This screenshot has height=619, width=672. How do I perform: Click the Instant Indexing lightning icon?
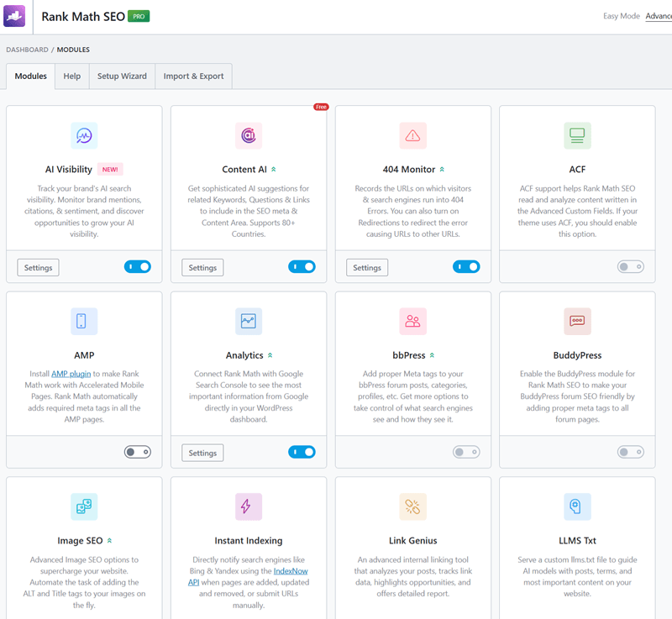[249, 506]
